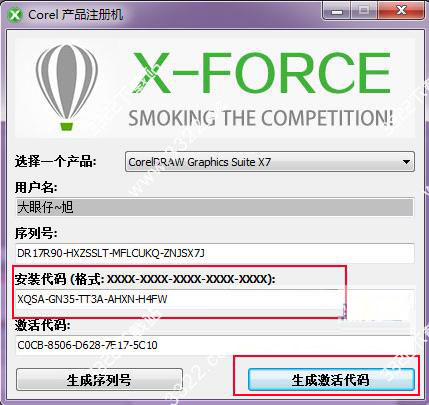Viewport: 429px width, 405px height.
Task: Click the Corel 产品注册机 title text
Action: coord(76,15)
